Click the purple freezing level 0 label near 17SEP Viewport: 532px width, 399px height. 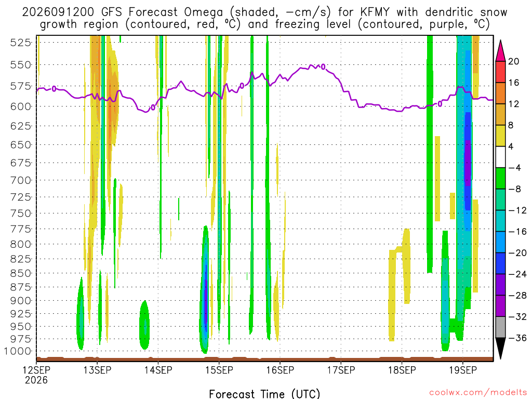point(323,67)
